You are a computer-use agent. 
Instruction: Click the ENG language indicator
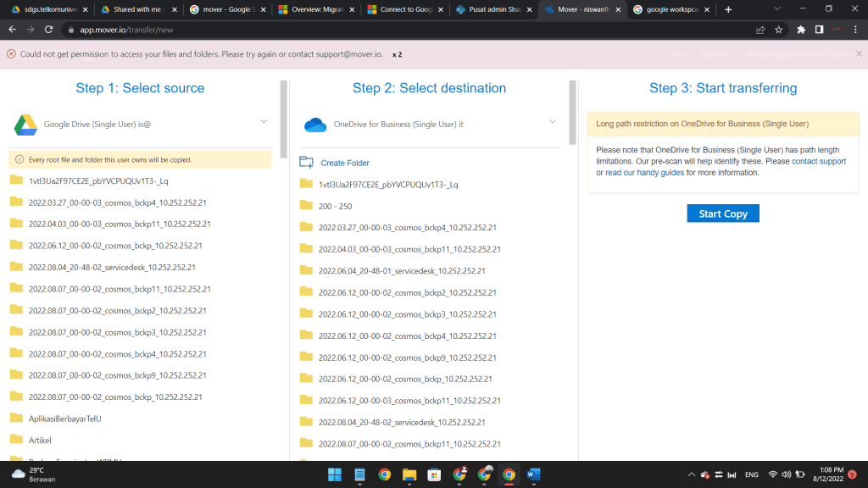tap(751, 474)
